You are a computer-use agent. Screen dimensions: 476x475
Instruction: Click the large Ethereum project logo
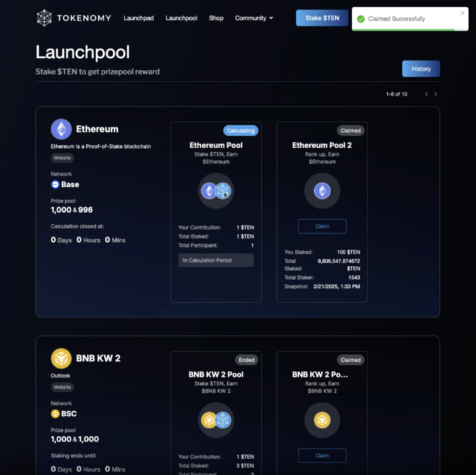pyautogui.click(x=61, y=129)
